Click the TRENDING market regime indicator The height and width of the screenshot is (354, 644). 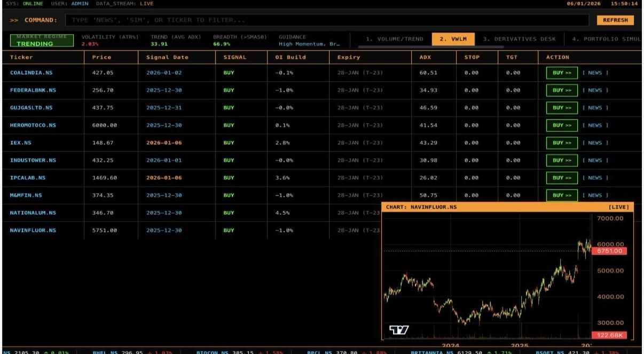(x=41, y=41)
